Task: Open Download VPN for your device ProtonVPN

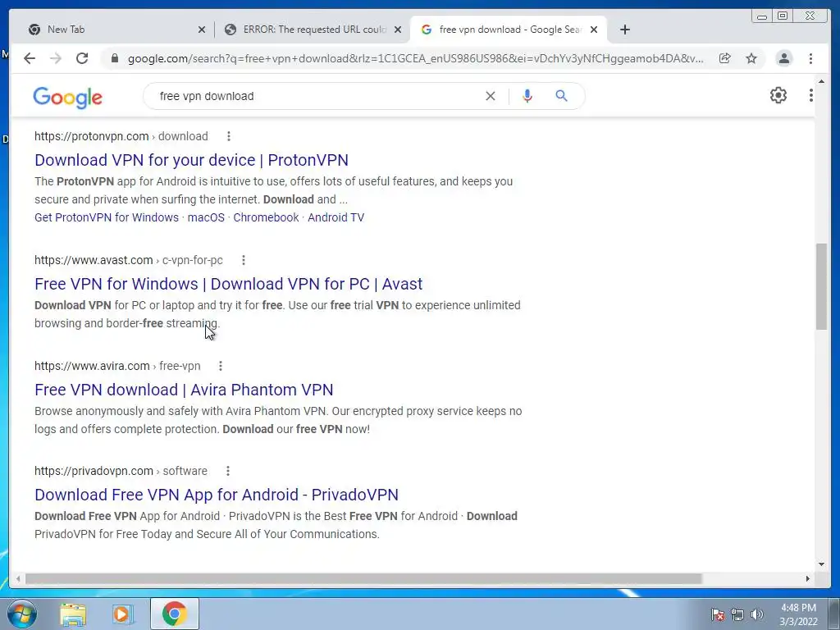Action: 191,160
